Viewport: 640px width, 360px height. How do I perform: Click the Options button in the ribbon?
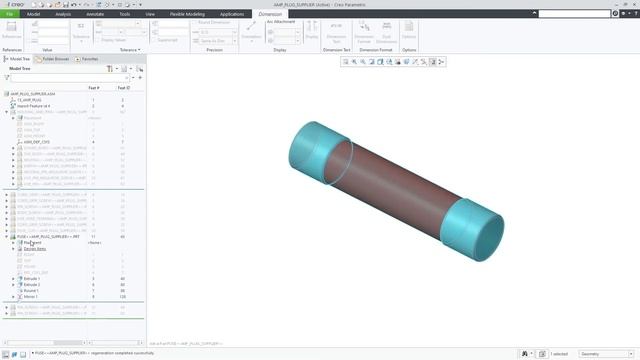point(409,30)
